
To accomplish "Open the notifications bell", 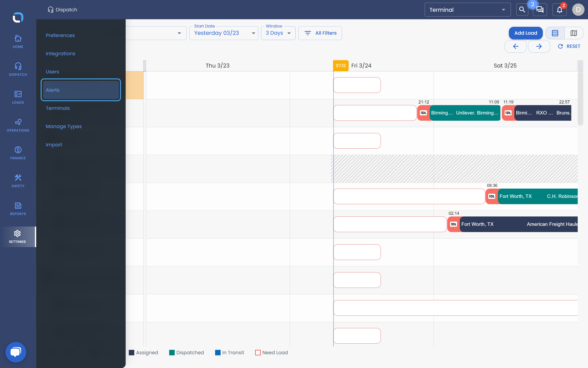I will [x=560, y=10].
